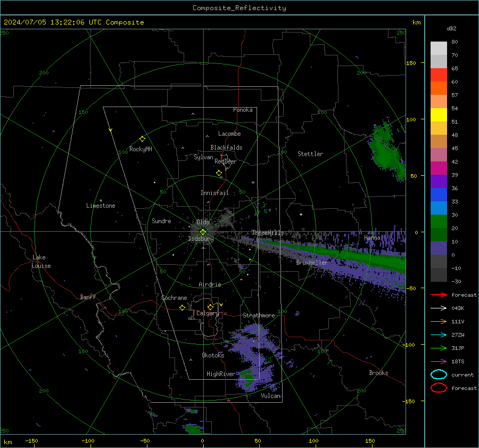Screen dimensions: 479x448
Task: Pick the purple swatch between 39 and 36
Action: click(x=439, y=182)
